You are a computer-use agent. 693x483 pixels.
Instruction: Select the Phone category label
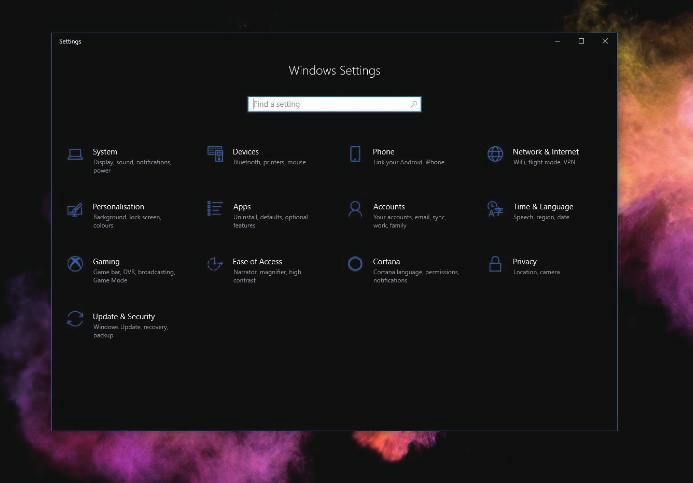pyautogui.click(x=383, y=152)
